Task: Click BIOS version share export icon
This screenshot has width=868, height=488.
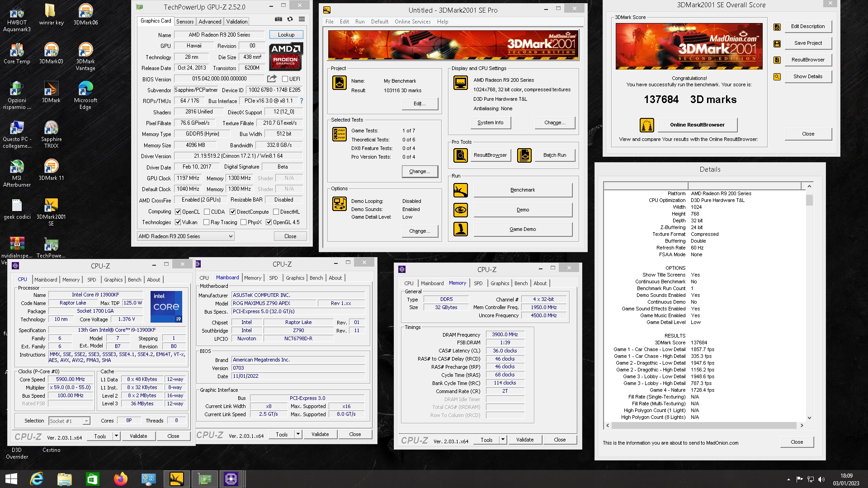Action: click(x=272, y=79)
